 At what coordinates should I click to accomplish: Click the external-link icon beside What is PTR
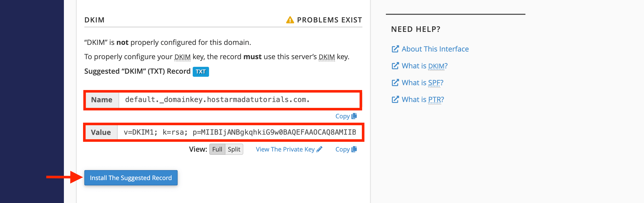coord(395,99)
